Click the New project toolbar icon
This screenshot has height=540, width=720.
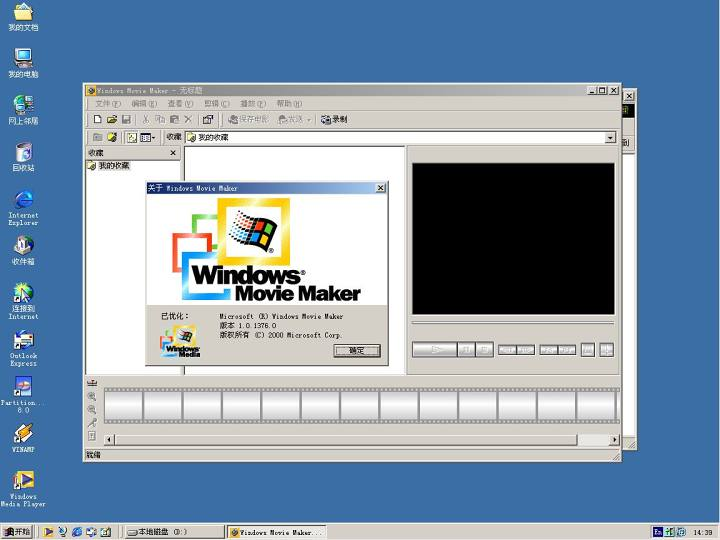pyautogui.click(x=97, y=119)
